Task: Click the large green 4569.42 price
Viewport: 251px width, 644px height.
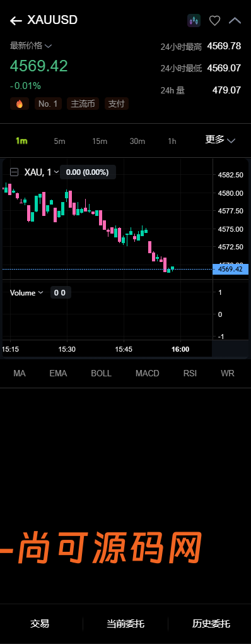Action: [x=39, y=66]
